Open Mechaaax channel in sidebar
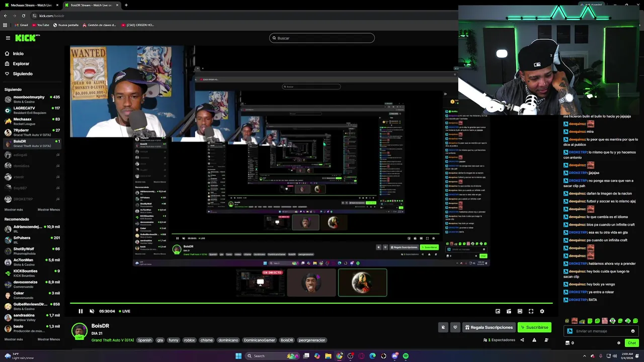644x362 pixels. click(x=32, y=121)
